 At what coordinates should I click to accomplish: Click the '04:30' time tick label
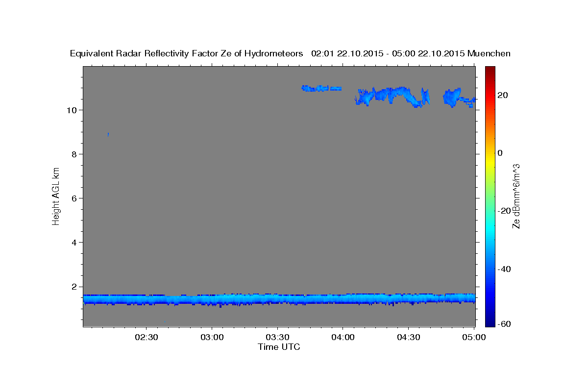point(409,338)
